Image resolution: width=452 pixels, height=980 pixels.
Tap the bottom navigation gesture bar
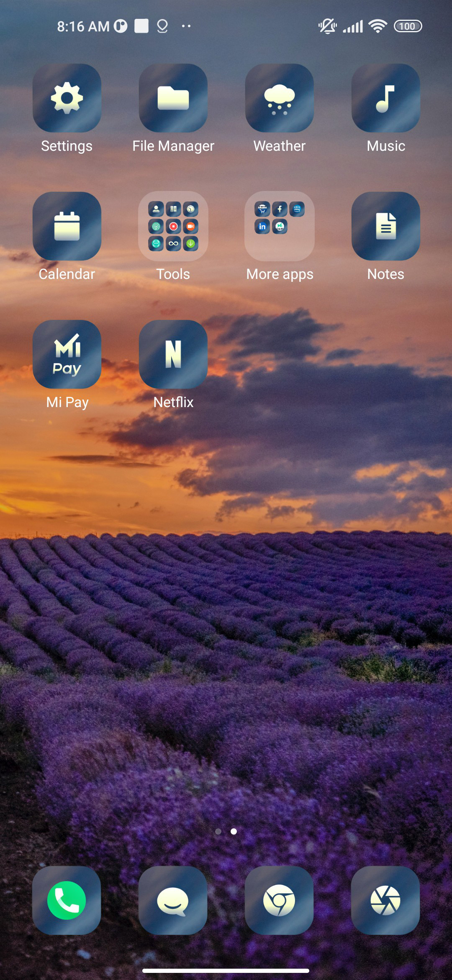(x=226, y=971)
